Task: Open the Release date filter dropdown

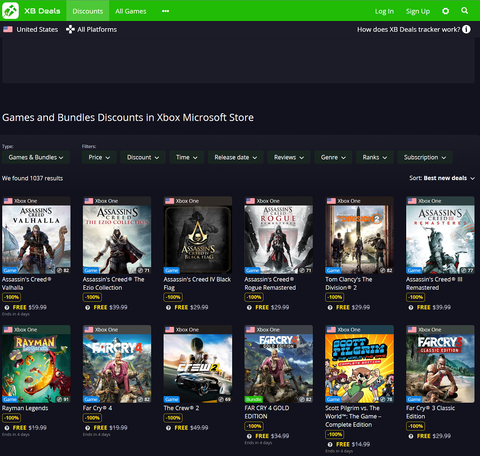Action: point(236,157)
